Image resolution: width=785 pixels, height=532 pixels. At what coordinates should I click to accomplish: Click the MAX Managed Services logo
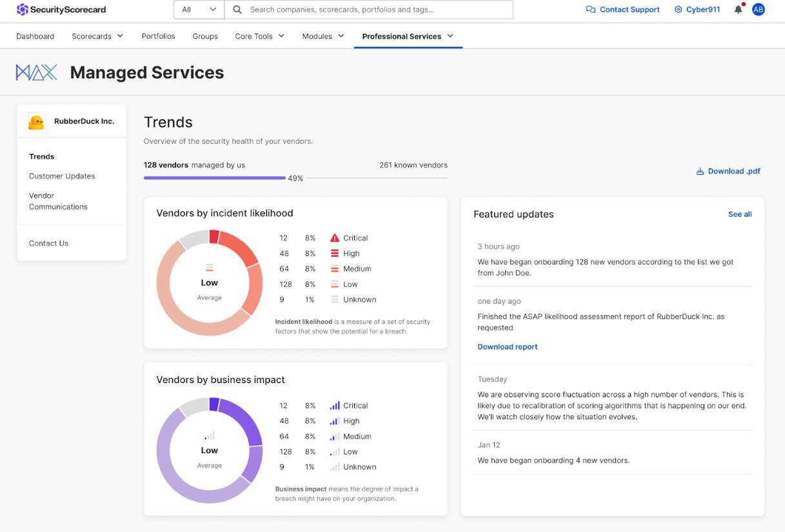37,72
